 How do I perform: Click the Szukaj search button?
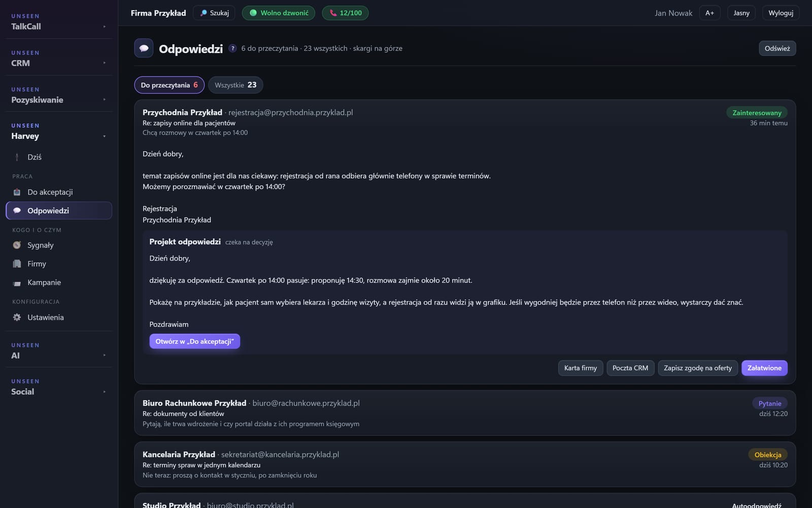tap(214, 13)
